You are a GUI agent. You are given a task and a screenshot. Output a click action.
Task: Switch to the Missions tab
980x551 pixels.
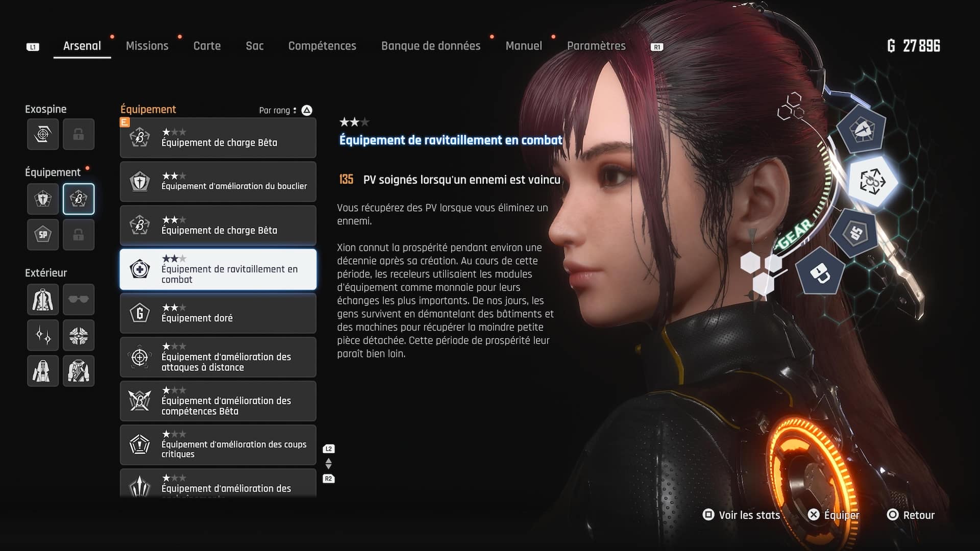point(147,46)
